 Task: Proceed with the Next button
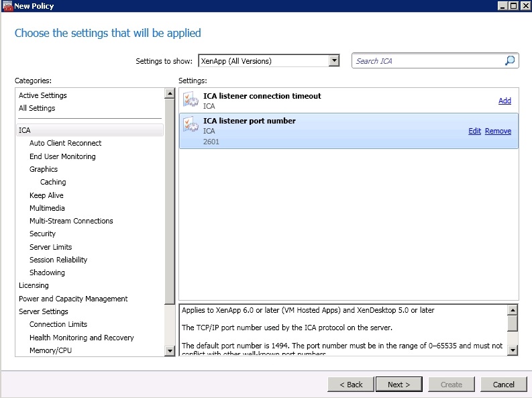(x=399, y=385)
